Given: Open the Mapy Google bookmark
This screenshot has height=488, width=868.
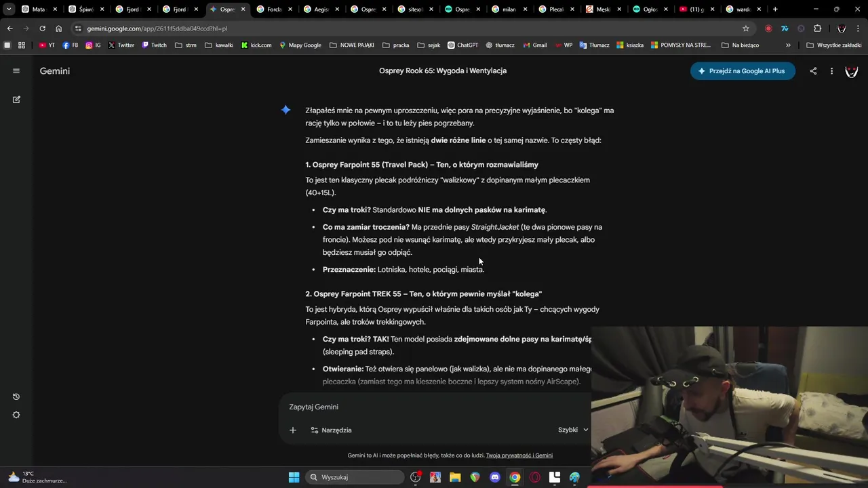Looking at the screenshot, I should click(300, 45).
